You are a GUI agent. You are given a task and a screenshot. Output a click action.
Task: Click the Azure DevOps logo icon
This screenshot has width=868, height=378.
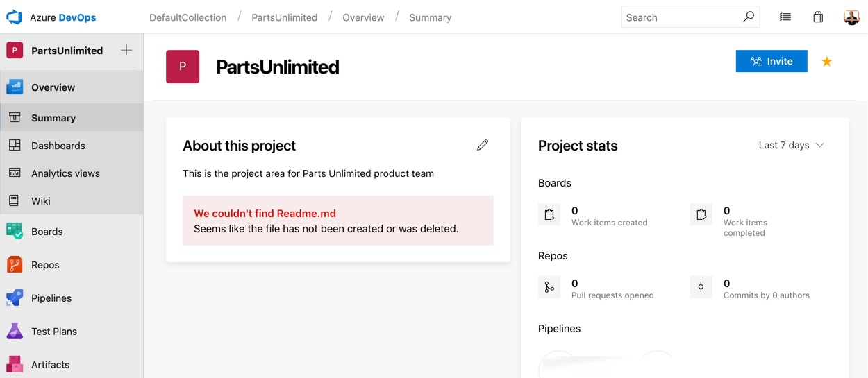click(x=14, y=17)
